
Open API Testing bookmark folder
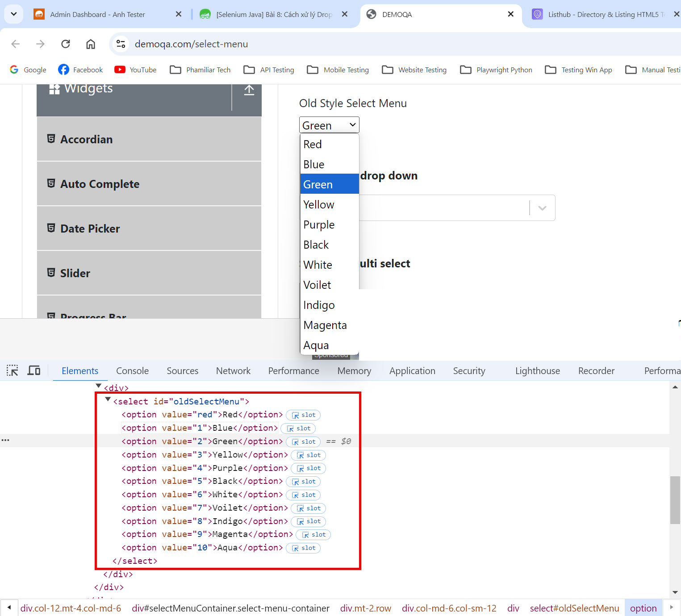(x=269, y=70)
